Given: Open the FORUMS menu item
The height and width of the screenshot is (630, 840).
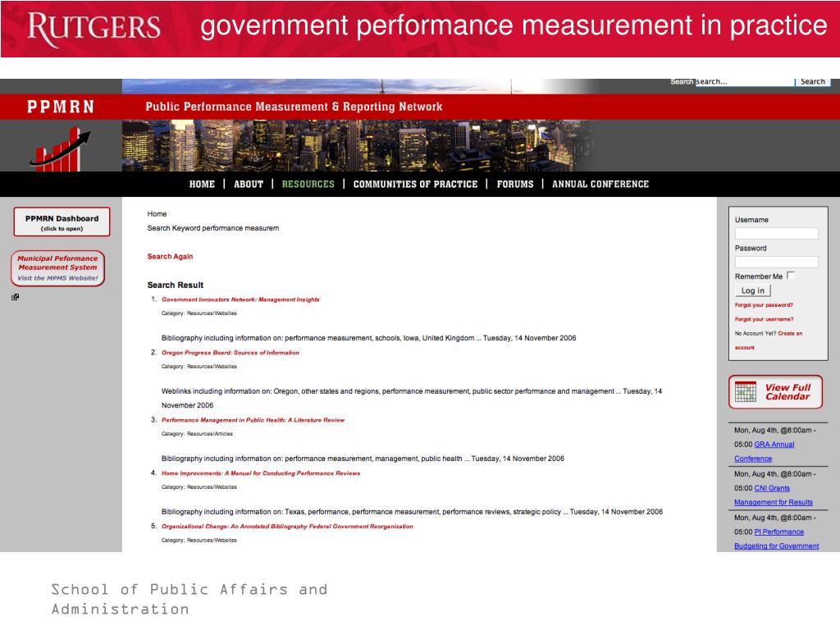Looking at the screenshot, I should coord(515,185).
